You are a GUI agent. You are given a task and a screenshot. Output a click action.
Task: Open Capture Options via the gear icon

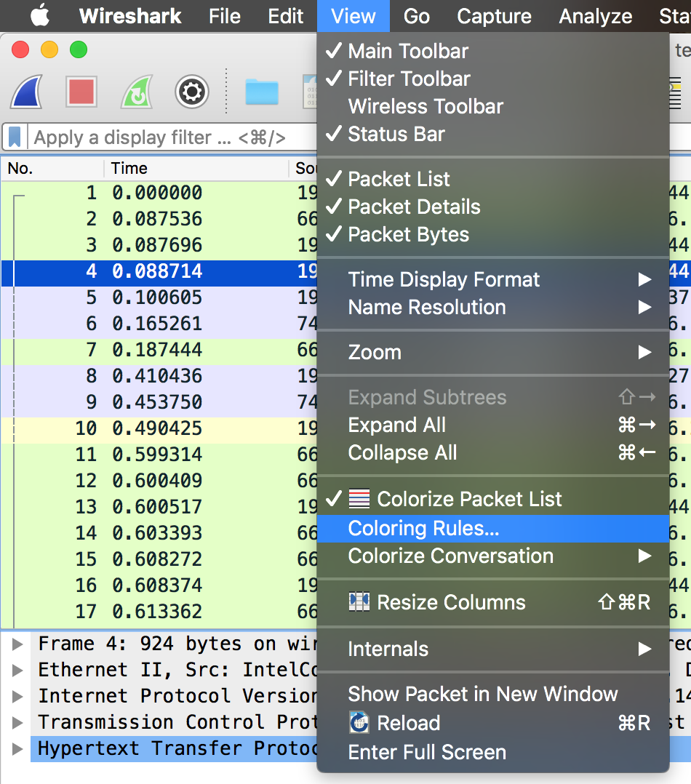pos(191,92)
